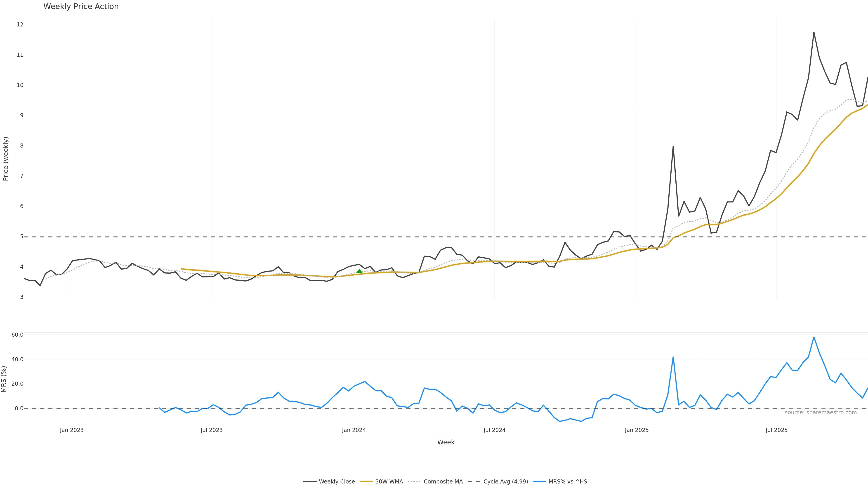
Task: Open the sharemaestro.com source link
Action: pos(821,413)
